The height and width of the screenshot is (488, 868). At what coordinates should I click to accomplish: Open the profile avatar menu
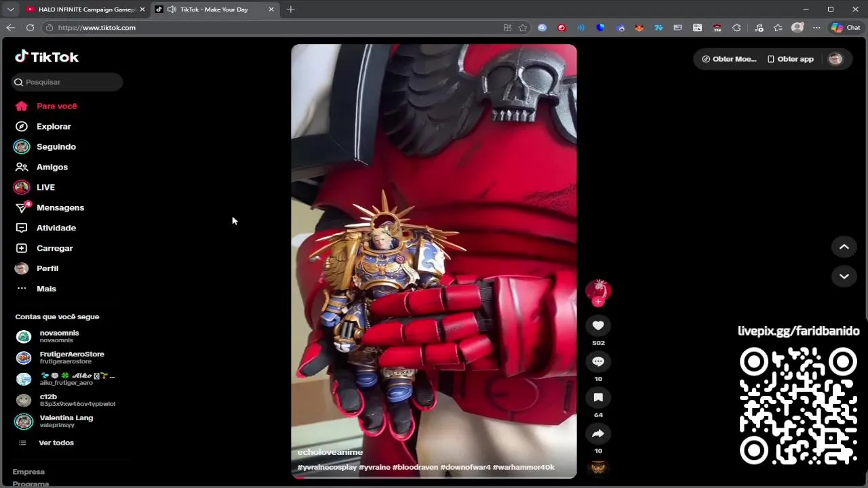click(x=835, y=59)
